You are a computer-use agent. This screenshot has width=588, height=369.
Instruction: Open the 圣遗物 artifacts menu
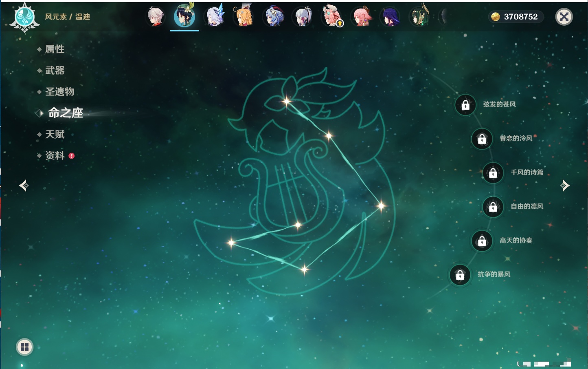coord(59,92)
